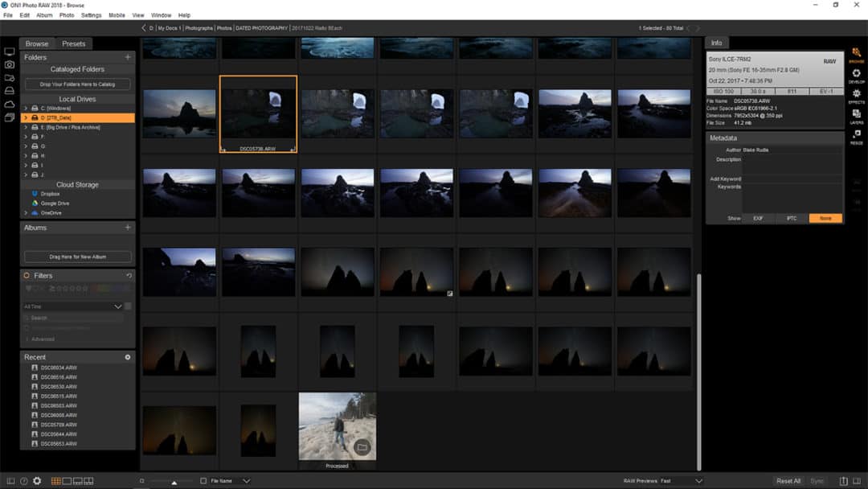
Task: Click the folder-link shortcut icon in left strip
Action: [10, 78]
